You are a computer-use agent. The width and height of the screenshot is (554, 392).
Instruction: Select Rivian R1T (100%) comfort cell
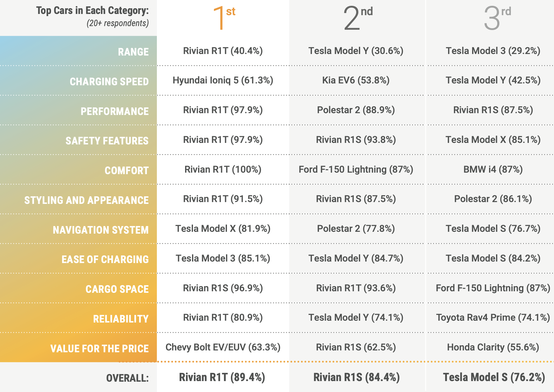pos(223,169)
